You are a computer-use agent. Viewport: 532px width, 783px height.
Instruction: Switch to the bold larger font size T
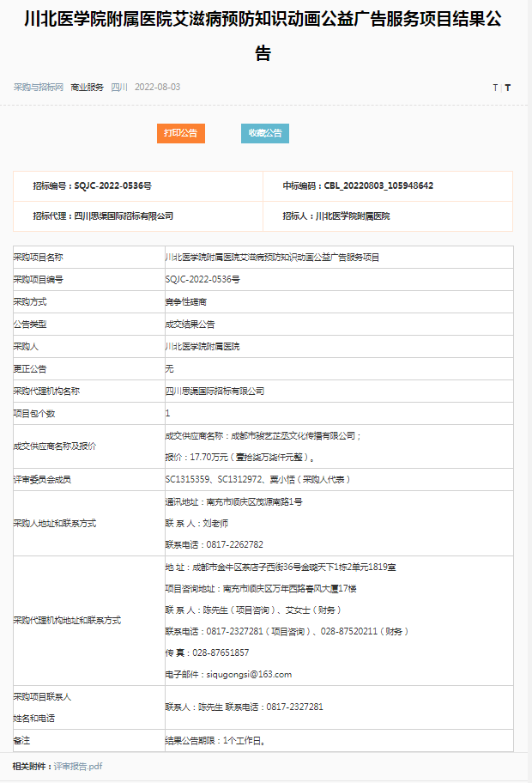tap(507, 88)
